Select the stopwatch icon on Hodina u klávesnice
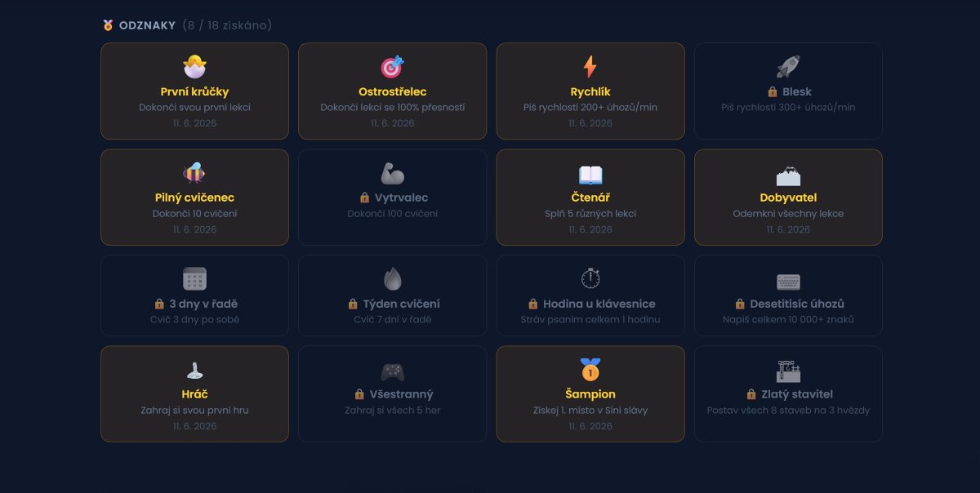Image resolution: width=980 pixels, height=493 pixels. point(590,279)
